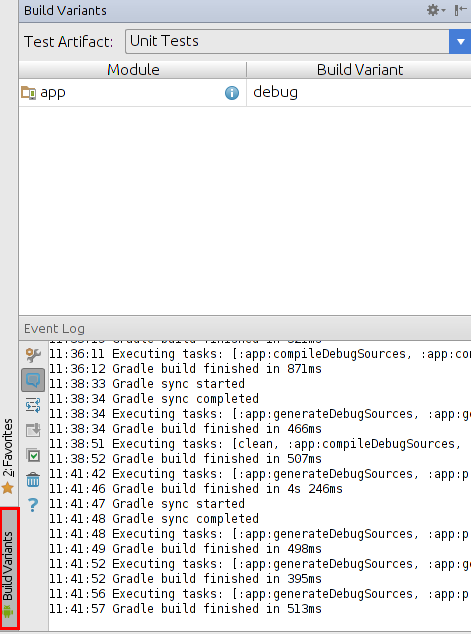Click the 11:36:11 Executing tasks compileDebugSources line
This screenshot has width=471, height=634.
pyautogui.click(x=260, y=354)
